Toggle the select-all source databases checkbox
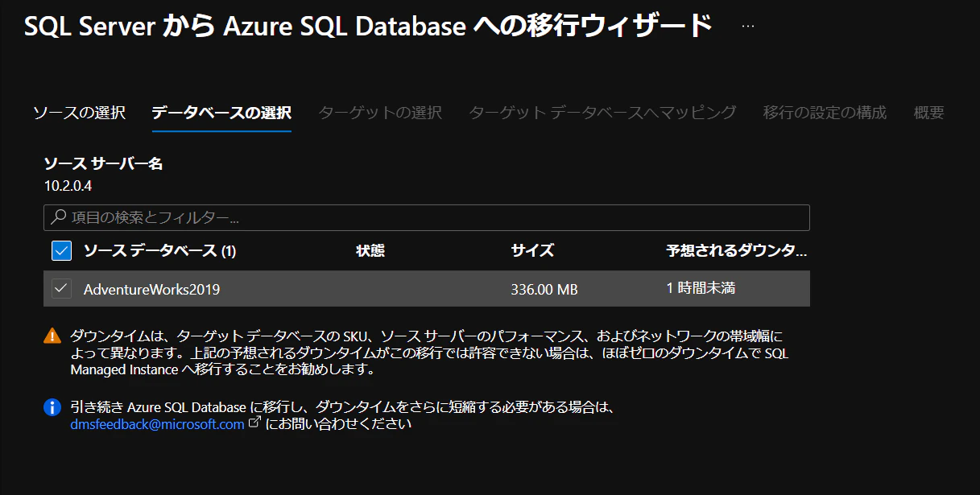The width and height of the screenshot is (980, 495). pyautogui.click(x=62, y=251)
